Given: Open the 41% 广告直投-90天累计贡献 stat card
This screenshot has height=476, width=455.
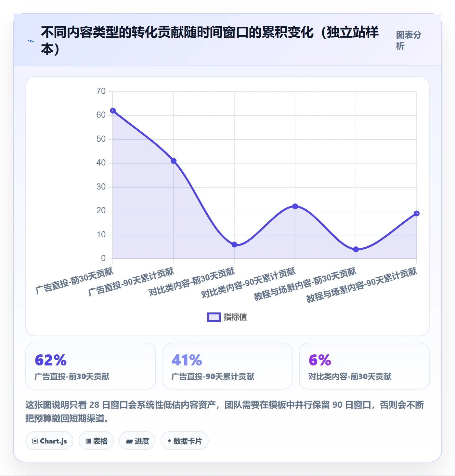Looking at the screenshot, I should click(x=227, y=366).
